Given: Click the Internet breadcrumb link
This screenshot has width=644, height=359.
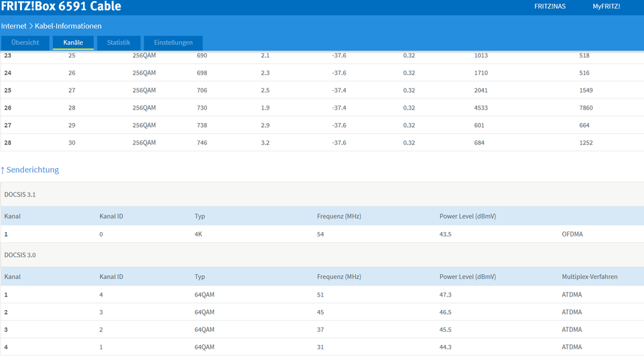Looking at the screenshot, I should [x=14, y=26].
